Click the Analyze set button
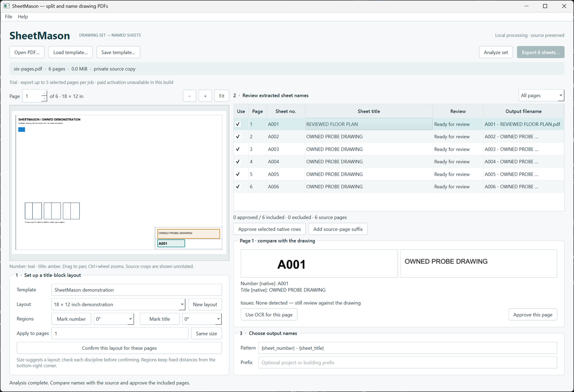The height and width of the screenshot is (392, 574). tap(496, 52)
